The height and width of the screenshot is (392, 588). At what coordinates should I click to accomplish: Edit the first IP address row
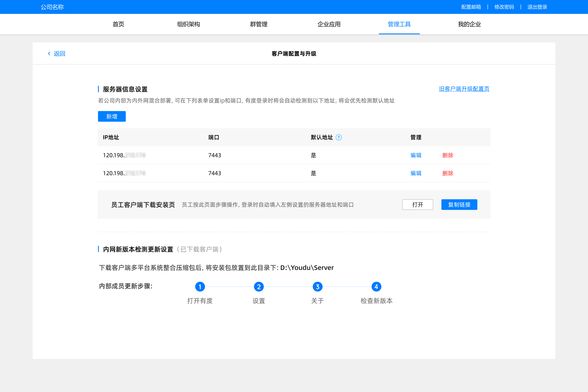click(416, 155)
